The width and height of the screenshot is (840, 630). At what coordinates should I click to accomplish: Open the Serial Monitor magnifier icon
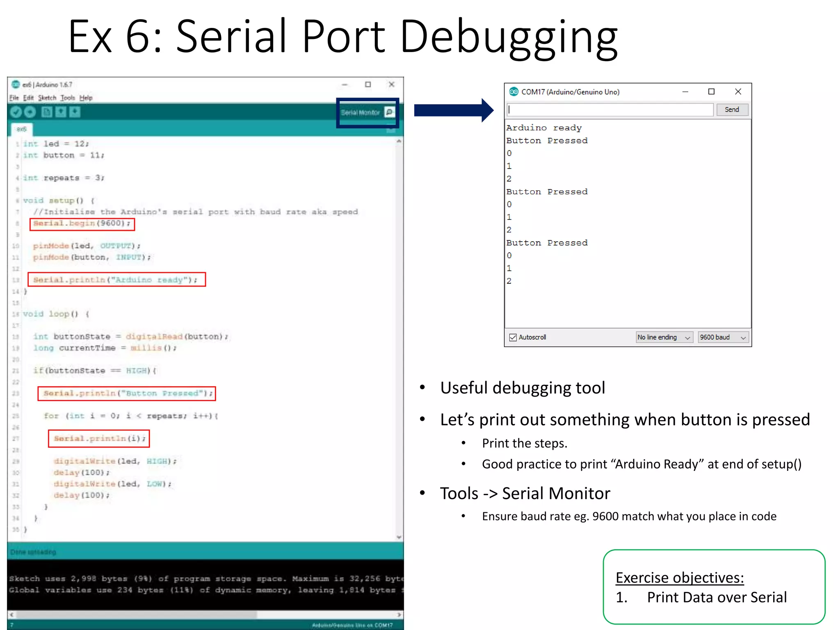click(389, 112)
